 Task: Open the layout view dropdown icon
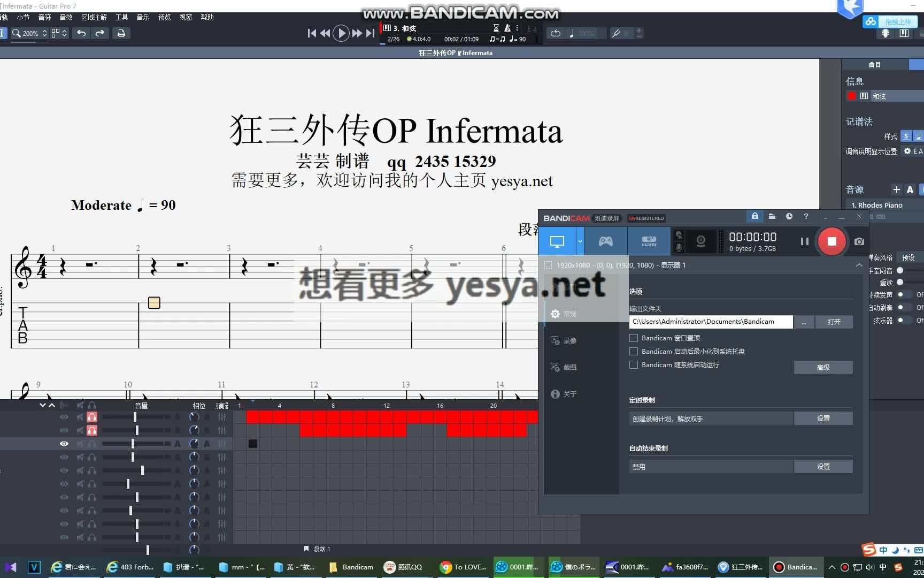click(x=59, y=33)
